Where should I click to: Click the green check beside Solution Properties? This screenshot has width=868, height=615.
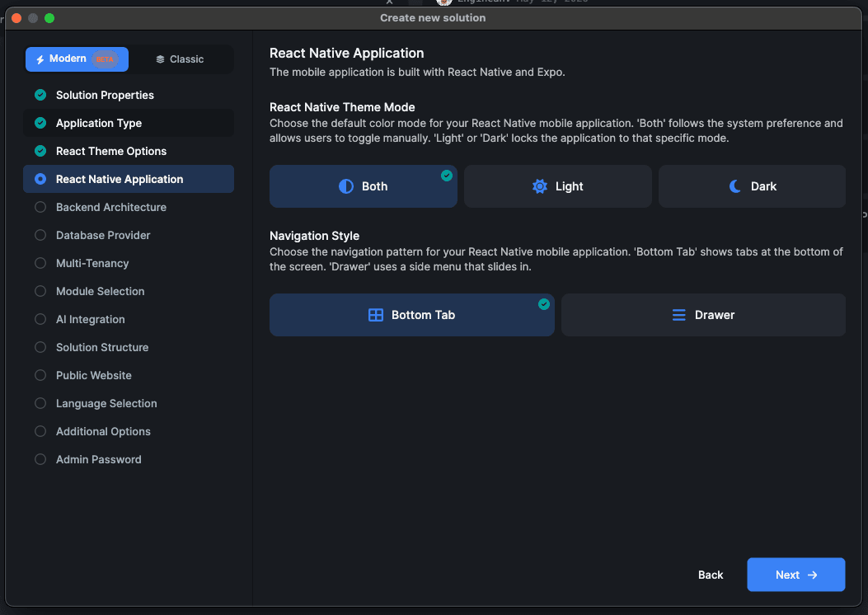(x=40, y=95)
